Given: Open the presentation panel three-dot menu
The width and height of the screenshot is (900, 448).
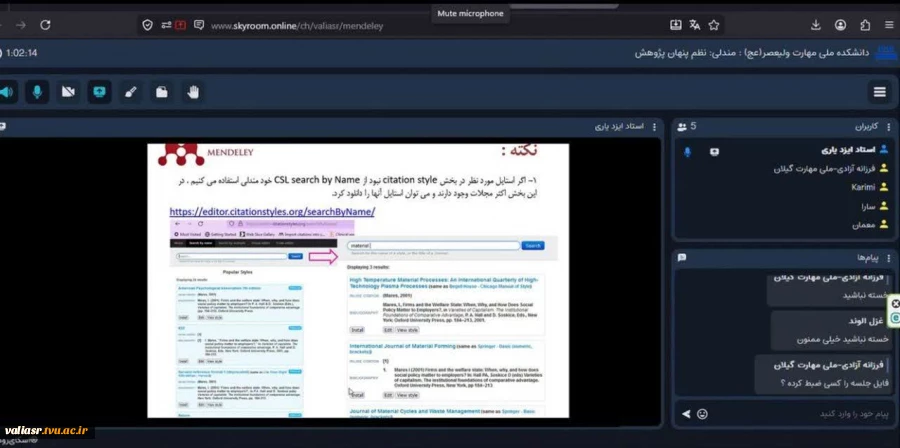Looking at the screenshot, I should 654,127.
